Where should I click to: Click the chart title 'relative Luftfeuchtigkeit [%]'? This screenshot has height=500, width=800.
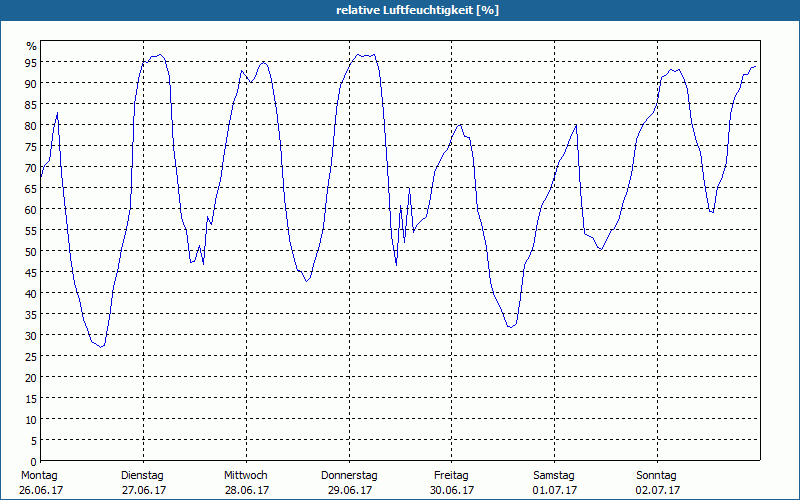tap(417, 10)
